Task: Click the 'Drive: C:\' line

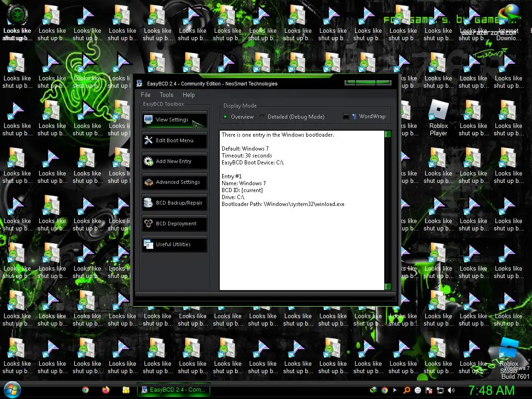Action: pos(233,197)
